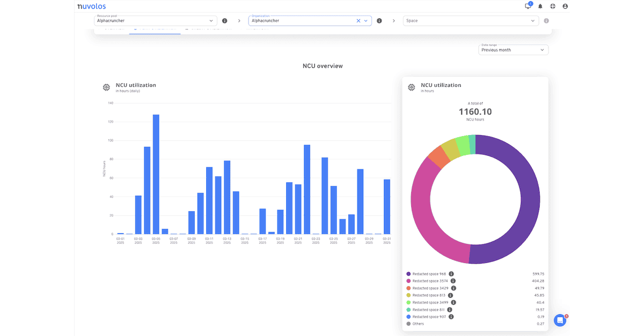Click the chip icon beside daily NCU utilization

coord(106,87)
